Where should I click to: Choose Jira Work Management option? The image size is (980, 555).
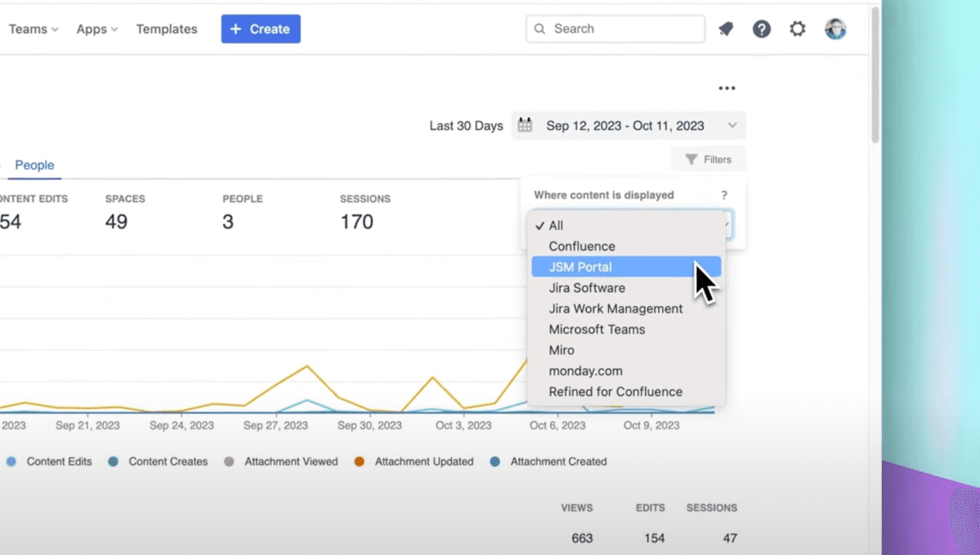point(627,309)
